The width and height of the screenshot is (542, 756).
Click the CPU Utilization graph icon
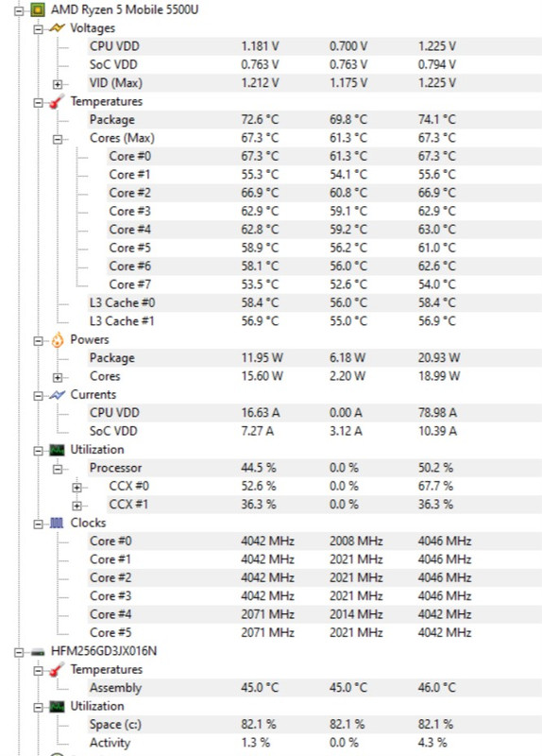point(57,450)
